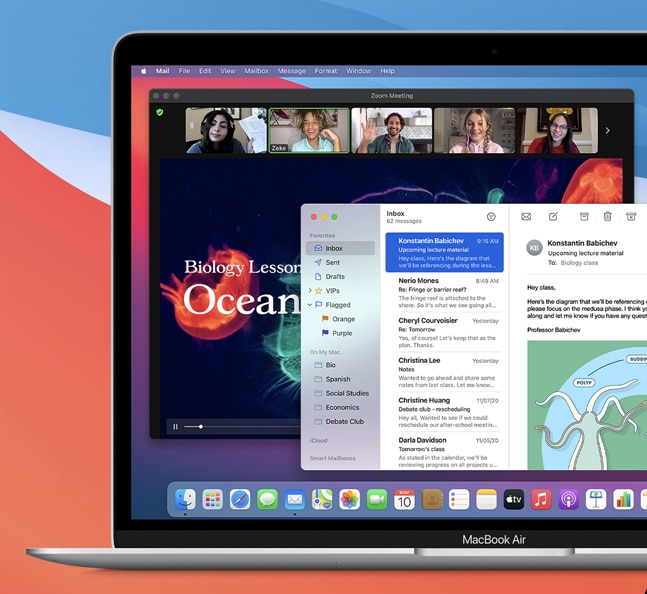
Task: Launch Keynote from the Dock
Action: click(x=596, y=500)
